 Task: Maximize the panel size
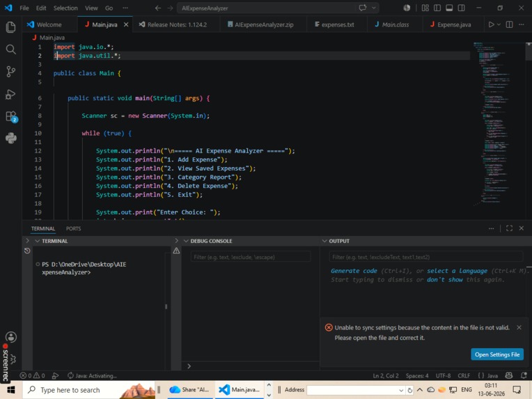pyautogui.click(x=509, y=228)
